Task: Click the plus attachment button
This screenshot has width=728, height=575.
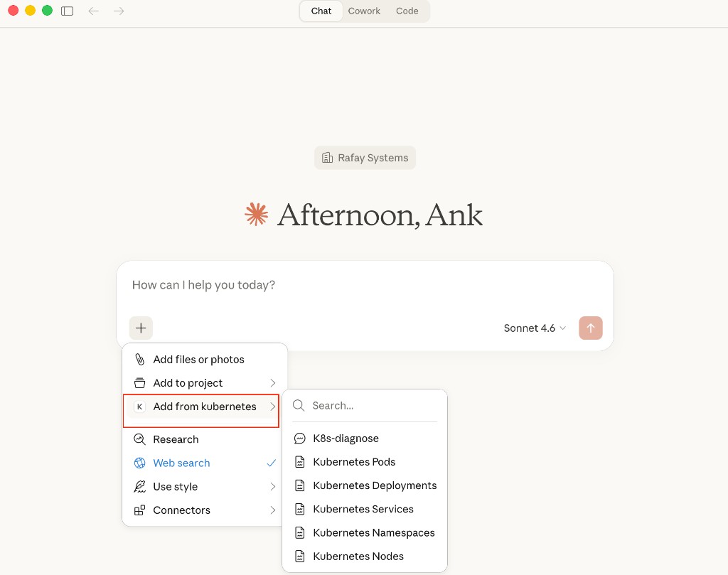Action: point(141,328)
